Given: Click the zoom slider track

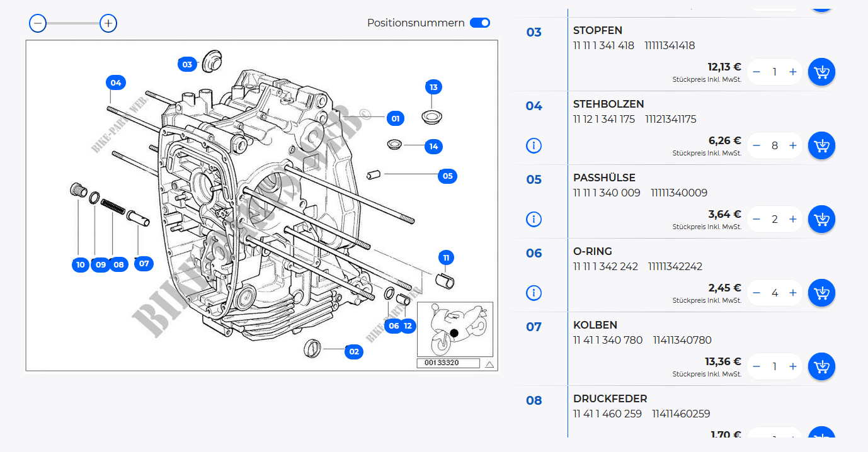Looking at the screenshot, I should (73, 23).
